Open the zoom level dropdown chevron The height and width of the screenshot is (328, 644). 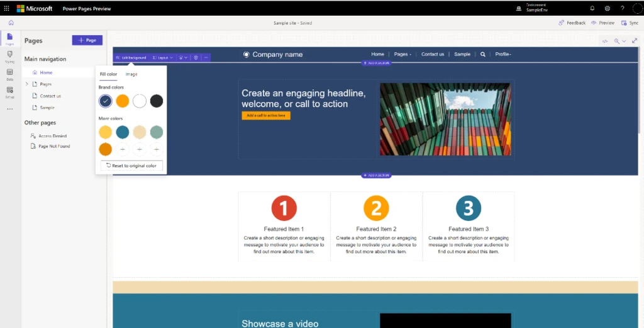click(x=624, y=41)
